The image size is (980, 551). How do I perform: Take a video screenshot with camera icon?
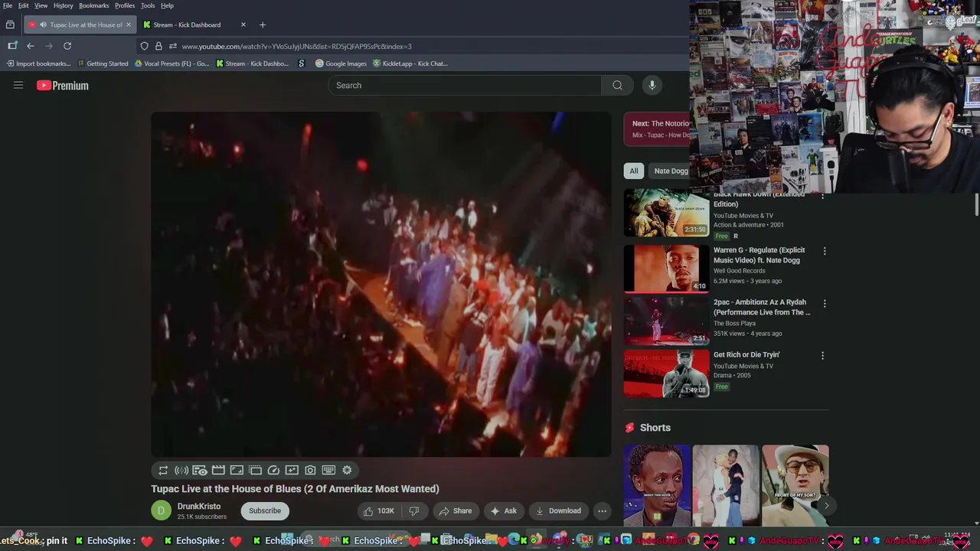pos(310,471)
